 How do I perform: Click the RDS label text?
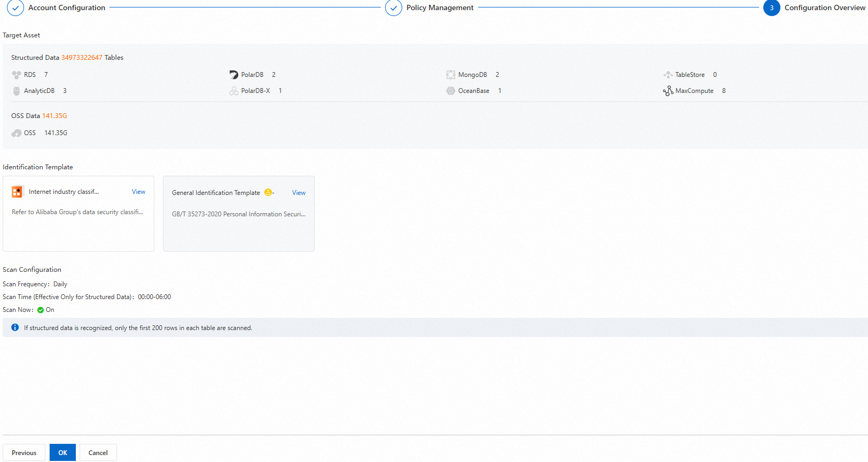point(30,75)
